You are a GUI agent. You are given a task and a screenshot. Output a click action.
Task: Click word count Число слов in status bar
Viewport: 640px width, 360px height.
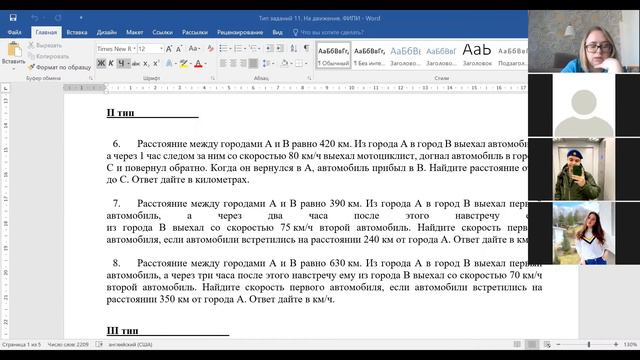pos(68,344)
